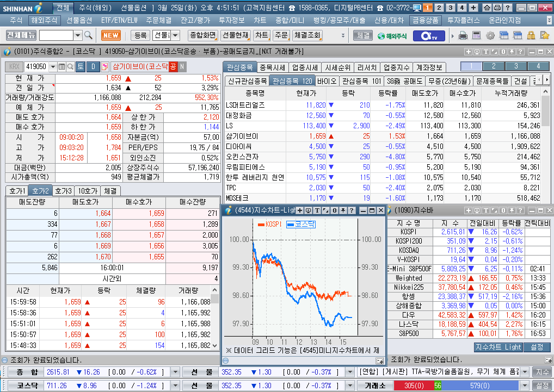Expand the toolbar overflow chevron
This screenshot has width=554, height=392.
[343, 36]
